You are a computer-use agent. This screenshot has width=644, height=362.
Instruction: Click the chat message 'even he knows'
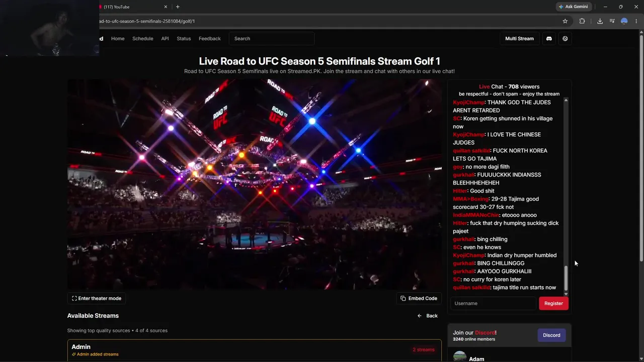pyautogui.click(x=482, y=247)
